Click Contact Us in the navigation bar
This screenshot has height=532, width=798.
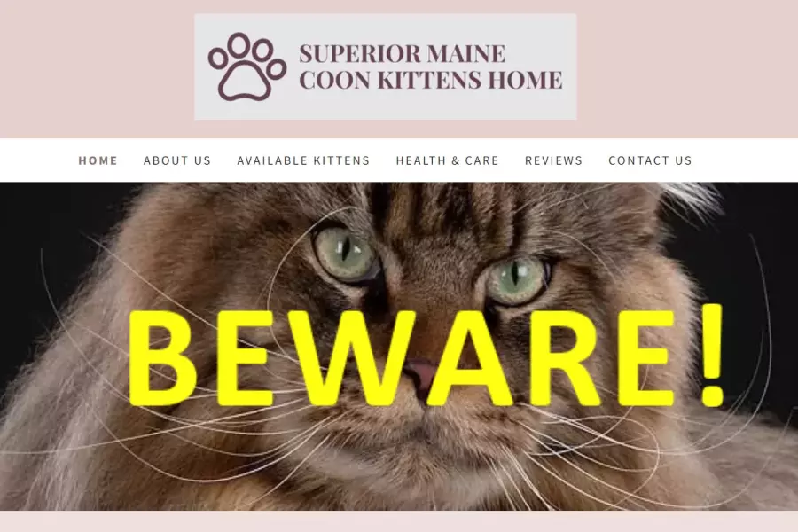pos(651,160)
